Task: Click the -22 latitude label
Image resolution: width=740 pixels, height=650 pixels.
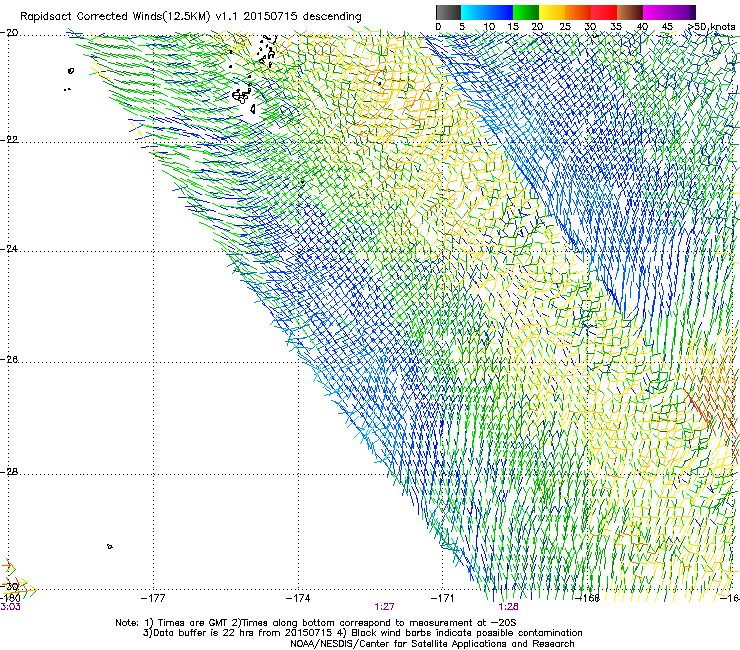Action: pyautogui.click(x=9, y=140)
